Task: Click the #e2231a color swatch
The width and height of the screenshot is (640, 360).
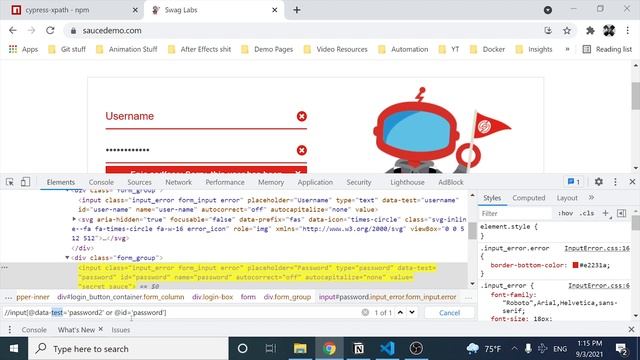Action: 576,265
